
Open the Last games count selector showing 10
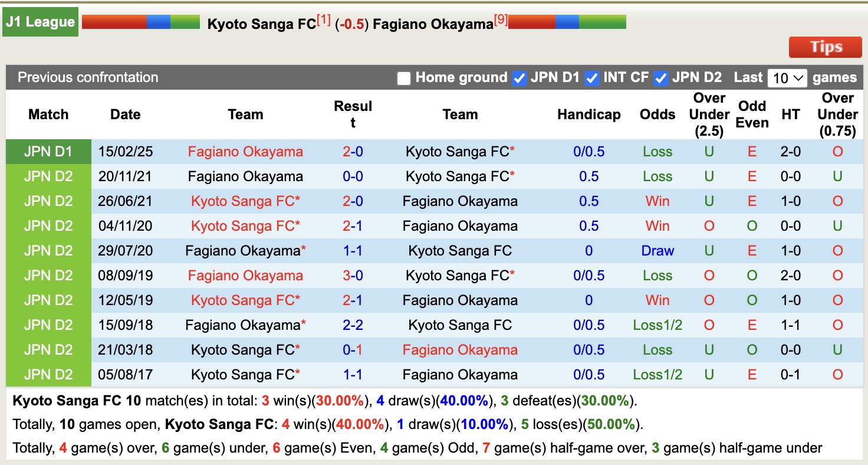pos(787,77)
